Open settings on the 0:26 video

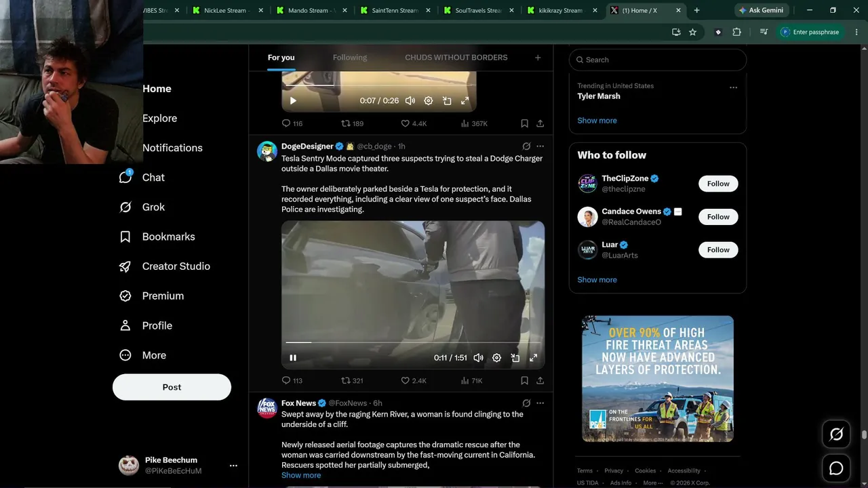coord(429,101)
